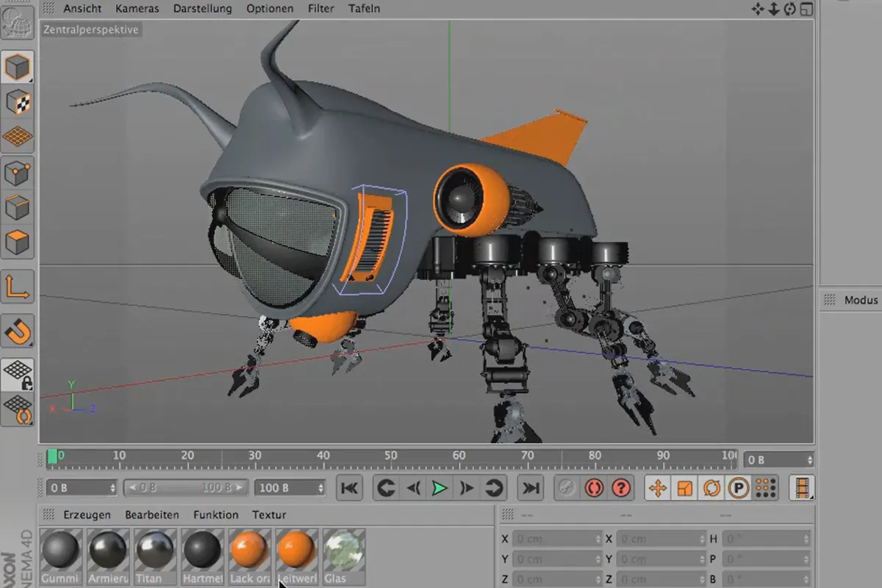Activate Edges mode in left toolbar
The width and height of the screenshot is (882, 588).
tap(18, 207)
